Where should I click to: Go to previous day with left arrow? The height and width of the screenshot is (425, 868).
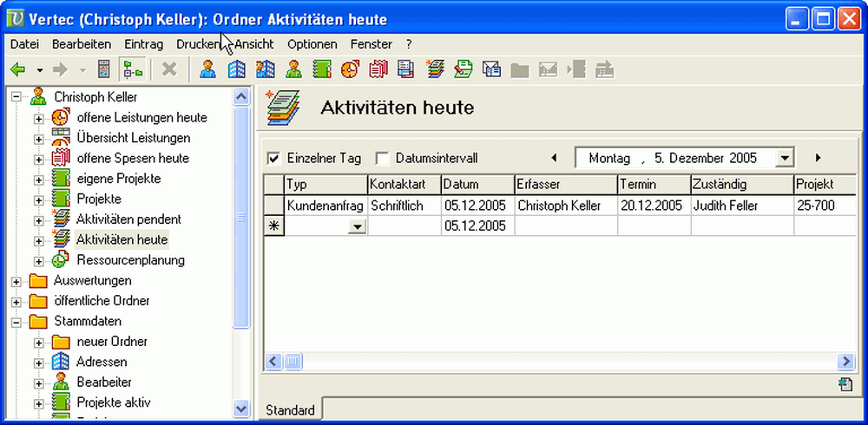554,158
